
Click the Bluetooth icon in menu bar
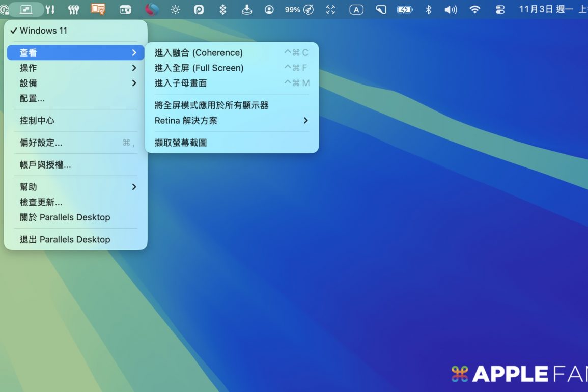tap(428, 10)
